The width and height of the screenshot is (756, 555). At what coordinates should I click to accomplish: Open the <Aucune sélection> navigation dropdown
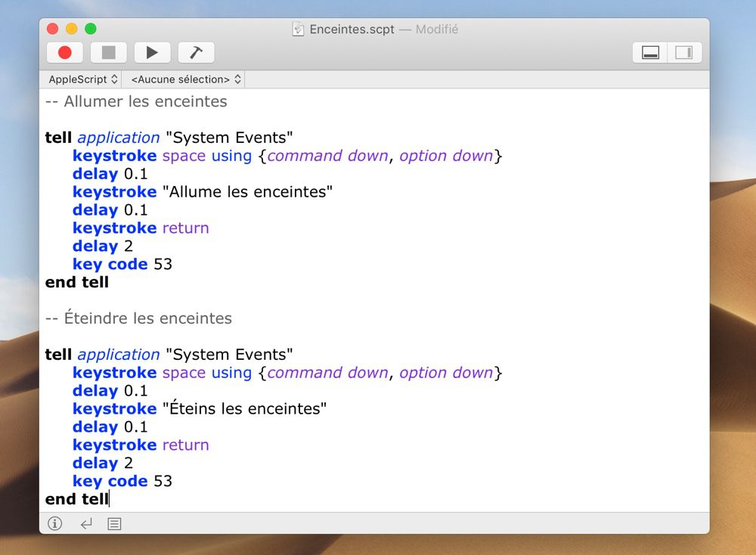(x=186, y=79)
